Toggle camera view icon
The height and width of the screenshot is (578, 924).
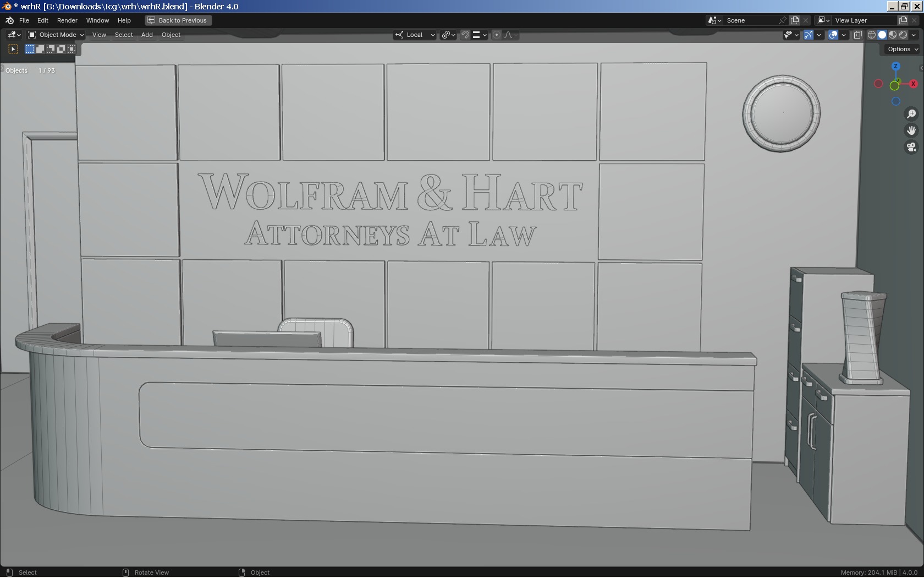[911, 147]
